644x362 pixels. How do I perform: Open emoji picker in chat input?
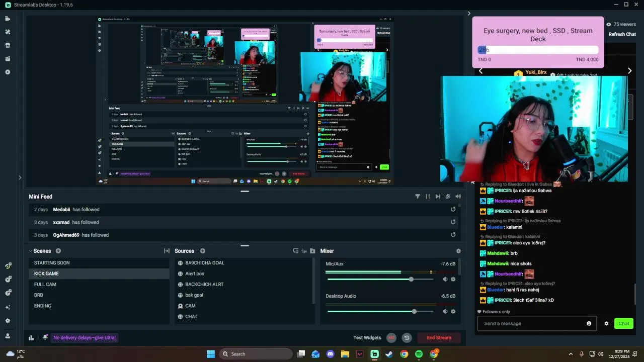coord(589,323)
